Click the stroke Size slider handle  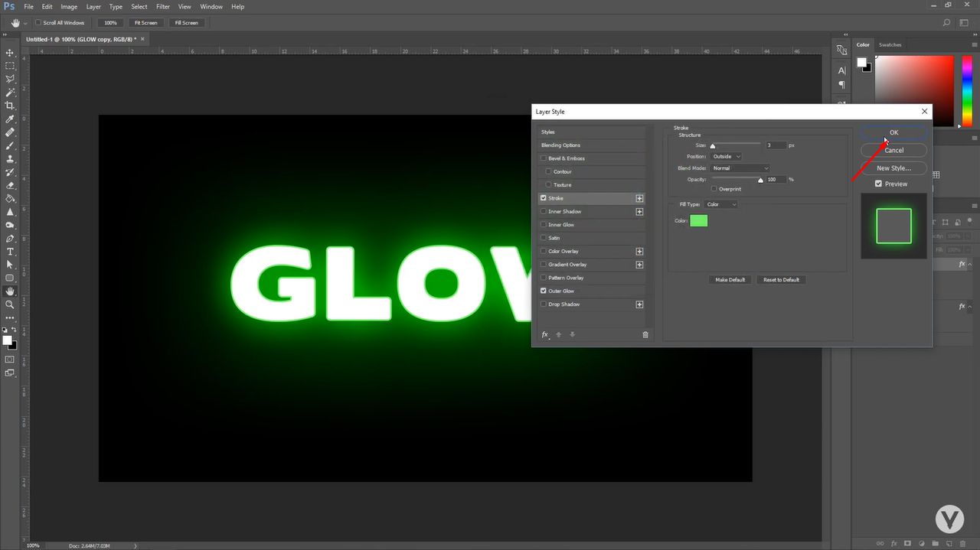click(712, 146)
